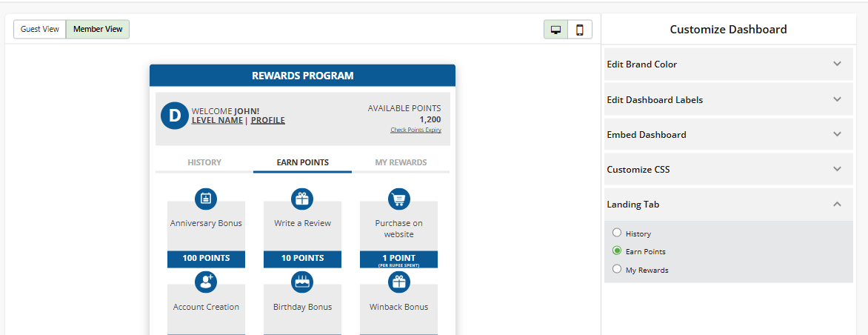Open the EARN POINTS tab in dashboard
The image size is (868, 335).
[x=303, y=163]
